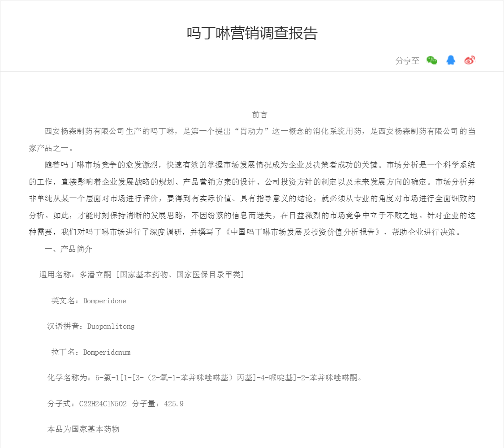Share the report to Weibo

click(470, 60)
